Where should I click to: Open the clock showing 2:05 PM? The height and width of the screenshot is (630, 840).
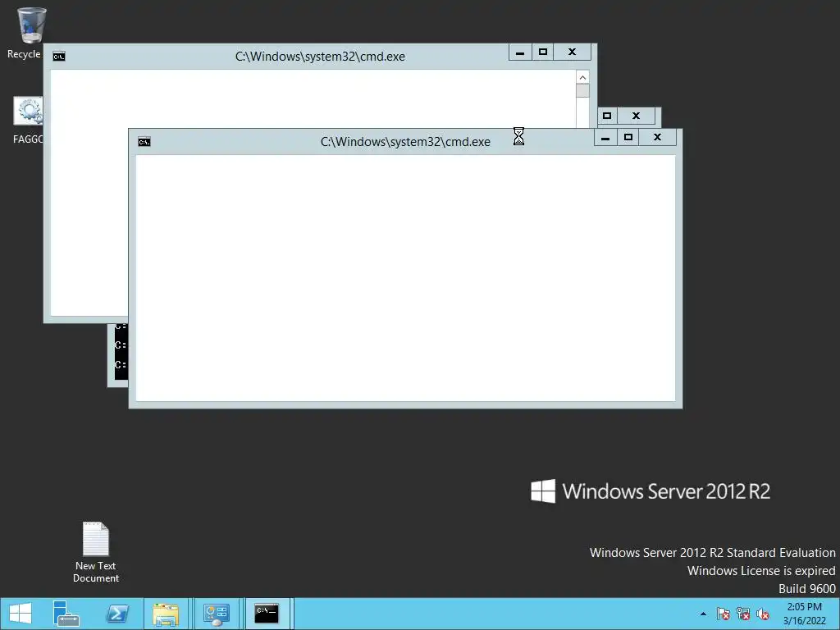point(804,614)
